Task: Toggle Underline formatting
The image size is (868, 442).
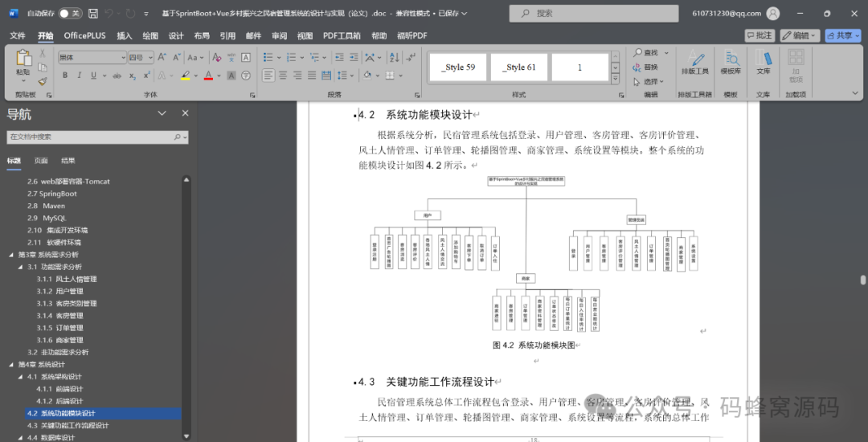Action: tap(93, 76)
